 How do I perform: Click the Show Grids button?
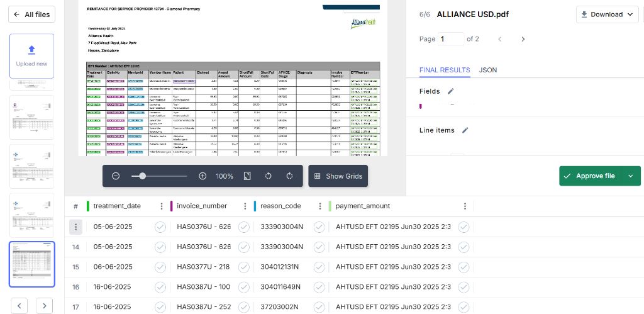click(x=338, y=176)
